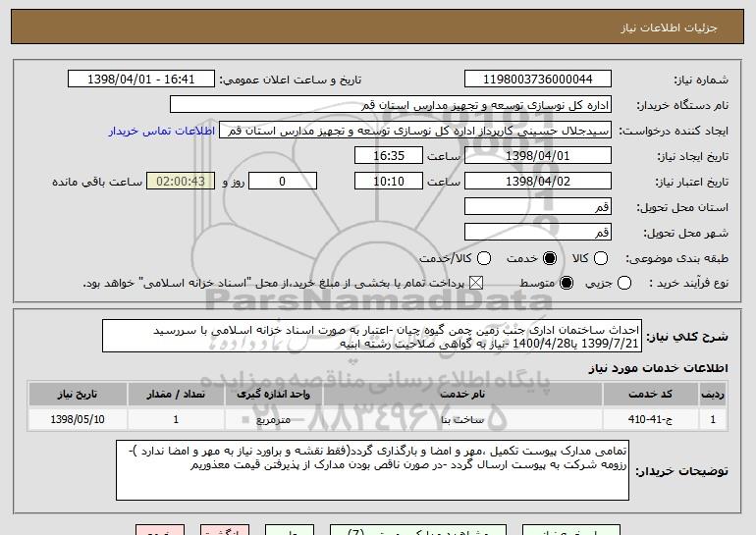Click the creation time field 16:35
This screenshot has width=756, height=535.
point(389,155)
